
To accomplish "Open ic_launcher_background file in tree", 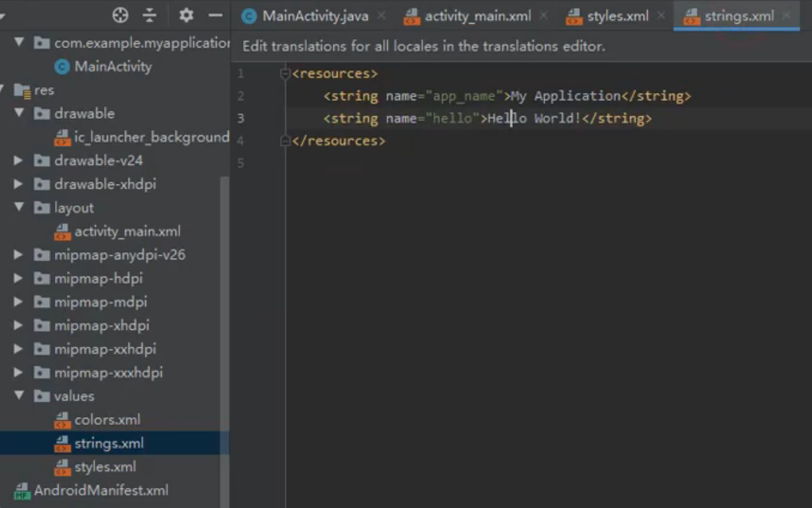I will [151, 137].
